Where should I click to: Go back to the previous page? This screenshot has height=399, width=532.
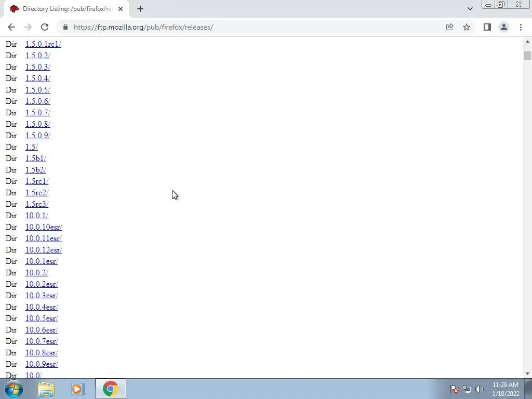coord(11,27)
